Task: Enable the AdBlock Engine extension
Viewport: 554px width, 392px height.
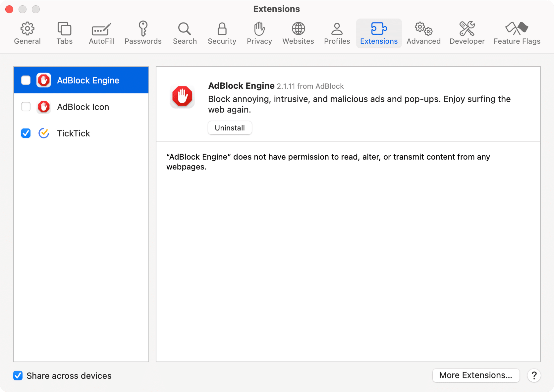Action: 26,80
